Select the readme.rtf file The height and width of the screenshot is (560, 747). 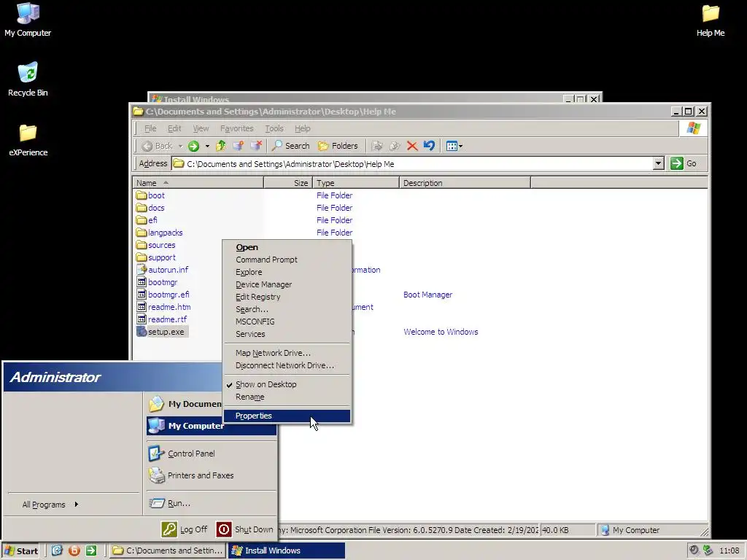click(x=162, y=319)
